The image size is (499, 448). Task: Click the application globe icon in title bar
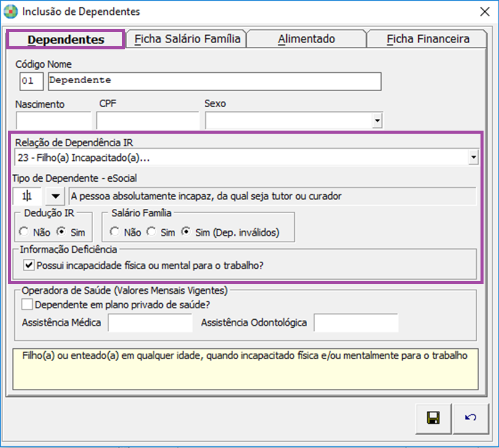click(x=10, y=12)
